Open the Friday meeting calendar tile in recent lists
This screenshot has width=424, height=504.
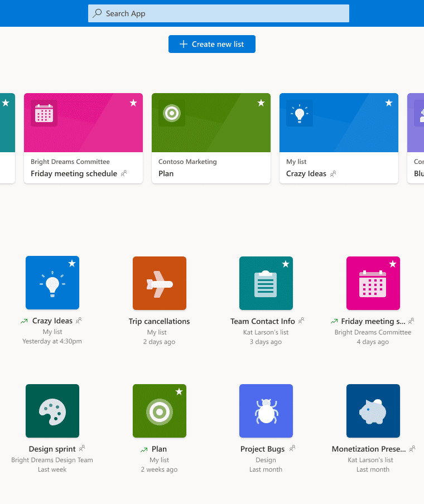point(373,283)
